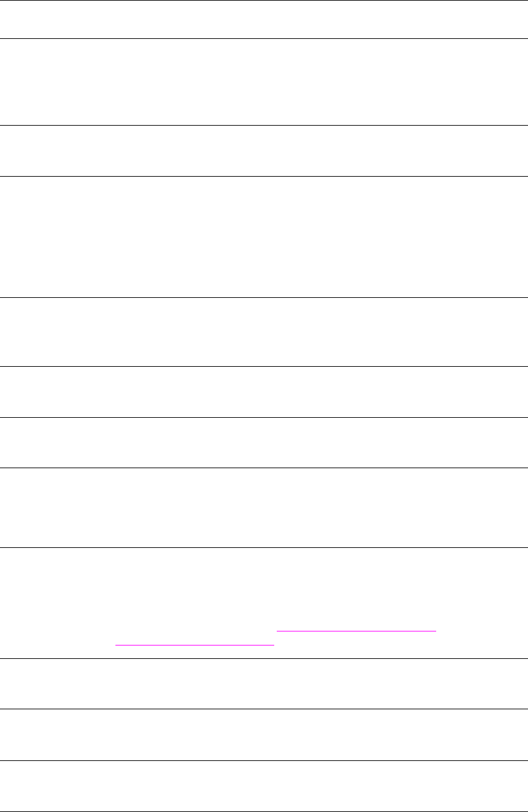Click the divider line directly above the links row
This screenshot has width=528, height=812.
(264, 547)
